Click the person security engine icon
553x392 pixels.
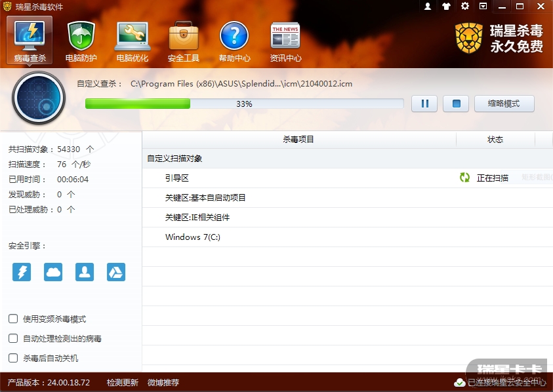pyautogui.click(x=85, y=272)
